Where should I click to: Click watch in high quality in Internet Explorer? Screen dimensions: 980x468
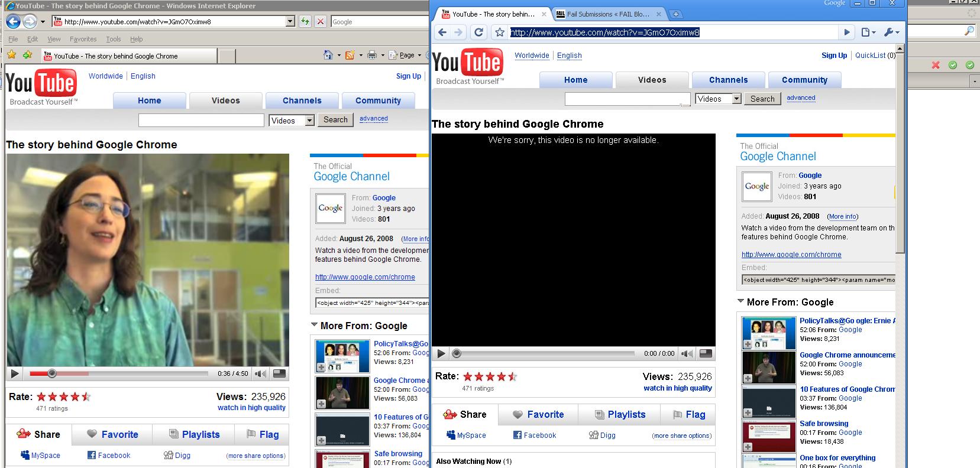251,408
